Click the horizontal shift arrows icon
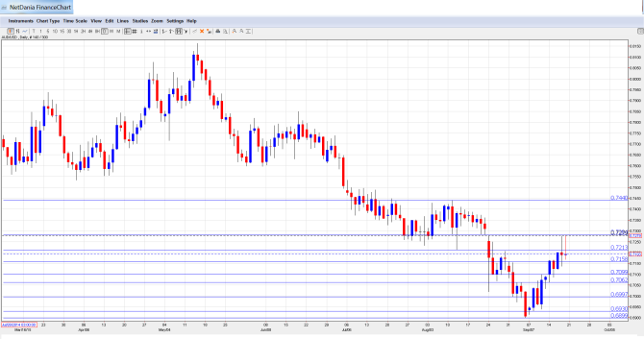The height and width of the screenshot is (362, 644). tap(148, 31)
